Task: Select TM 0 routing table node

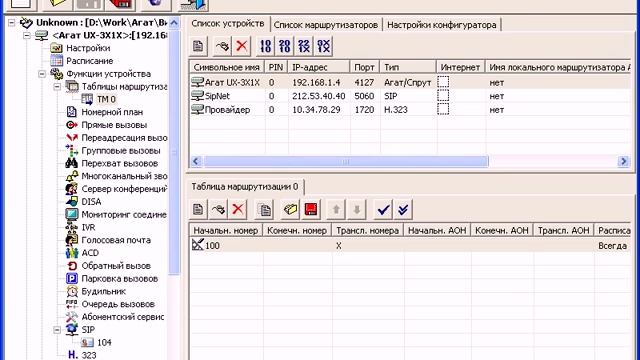Action: tap(106, 99)
